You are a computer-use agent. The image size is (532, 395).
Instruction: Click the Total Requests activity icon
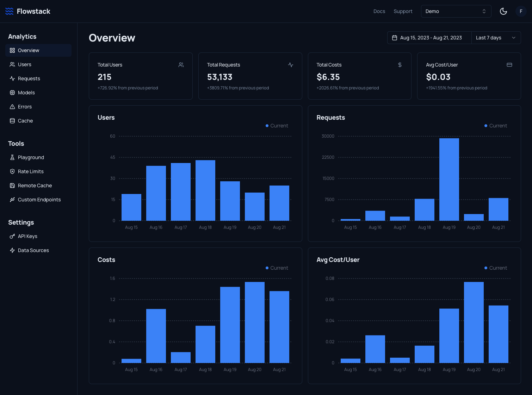click(291, 65)
